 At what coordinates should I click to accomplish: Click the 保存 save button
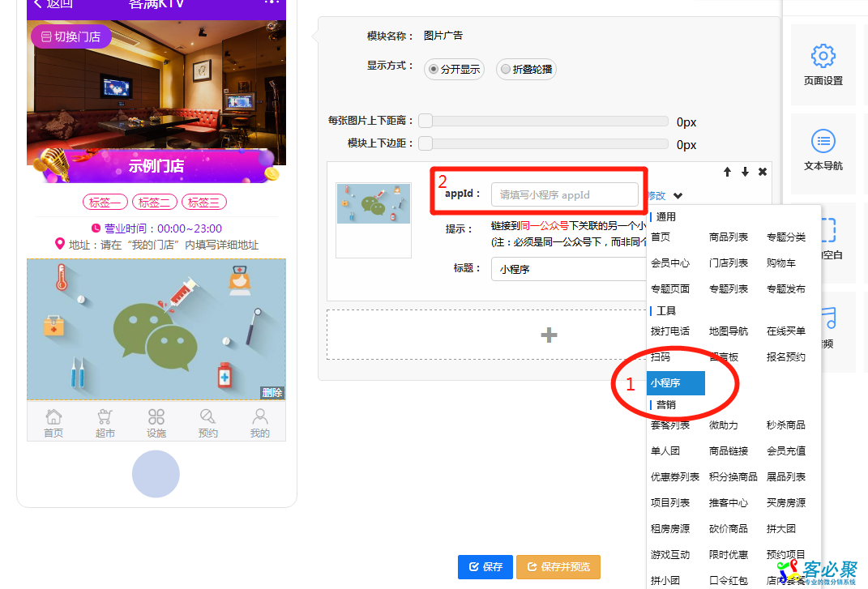(485, 567)
